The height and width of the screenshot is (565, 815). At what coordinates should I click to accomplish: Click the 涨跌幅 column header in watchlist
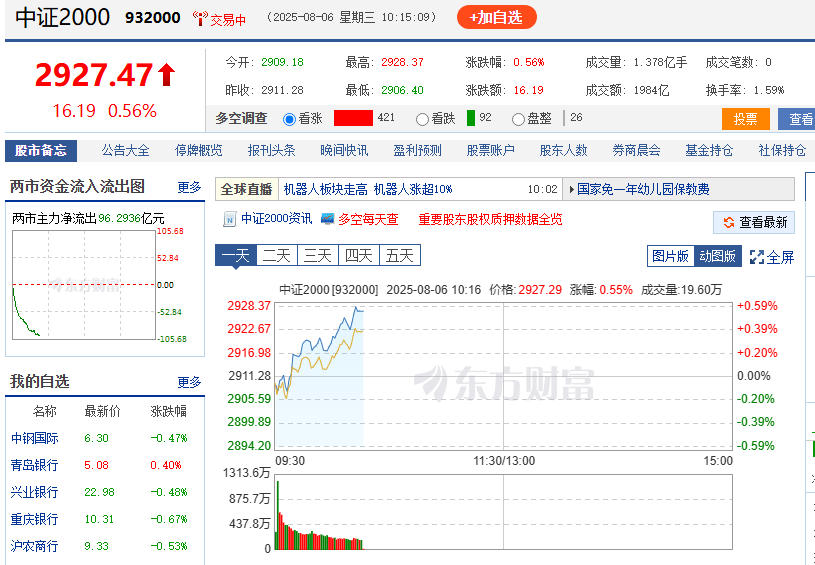(168, 412)
